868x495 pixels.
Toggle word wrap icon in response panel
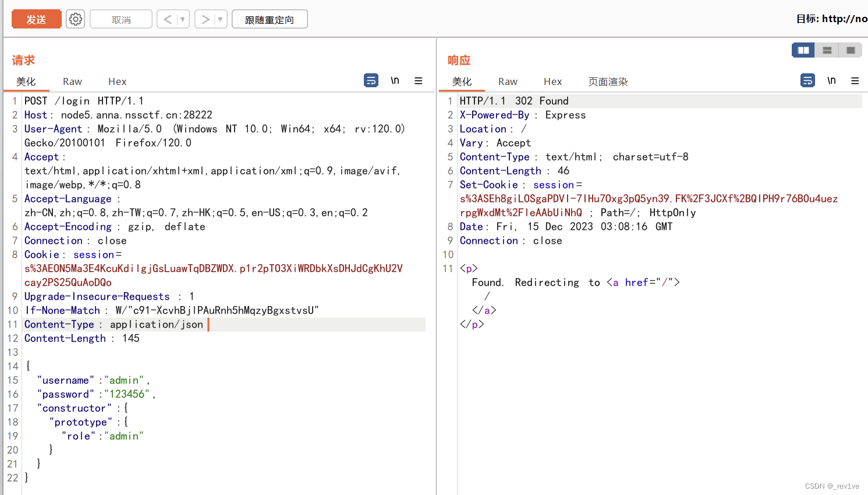tap(807, 80)
